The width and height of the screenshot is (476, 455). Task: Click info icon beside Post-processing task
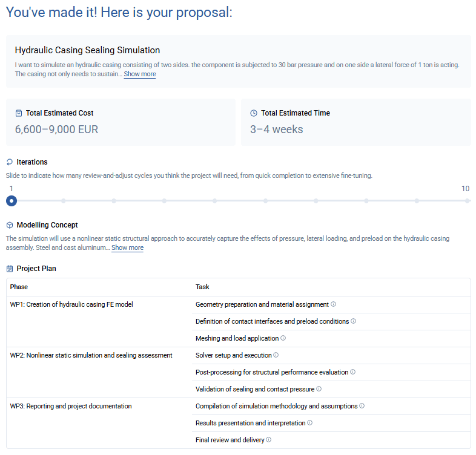click(x=353, y=372)
